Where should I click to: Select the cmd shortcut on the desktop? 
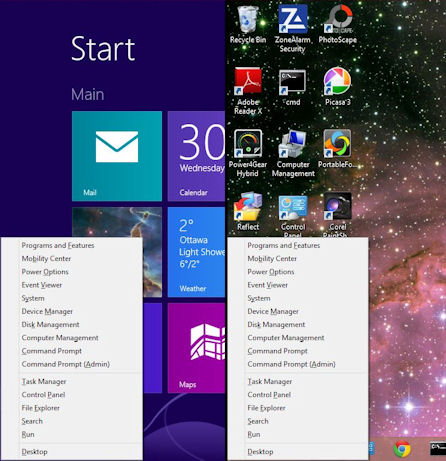292,87
